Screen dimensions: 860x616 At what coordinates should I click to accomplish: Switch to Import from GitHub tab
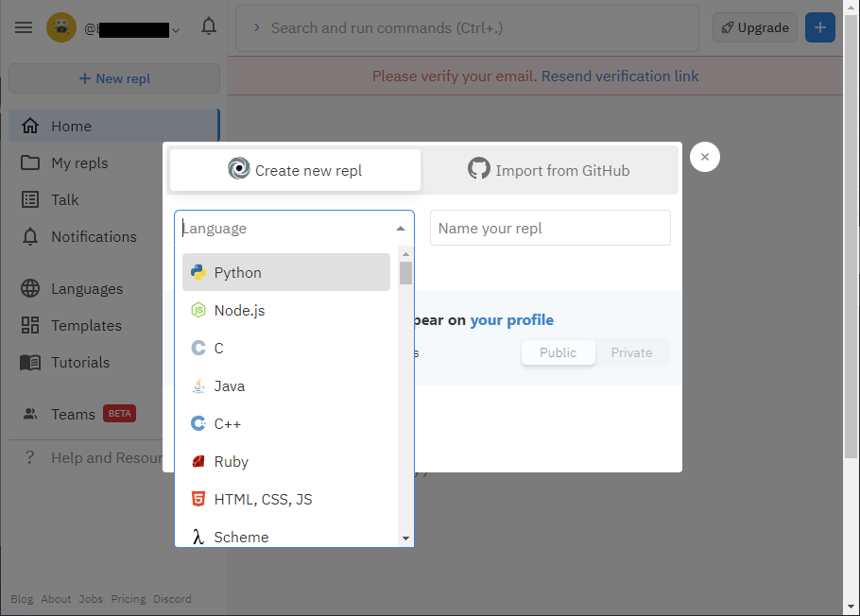click(x=550, y=170)
